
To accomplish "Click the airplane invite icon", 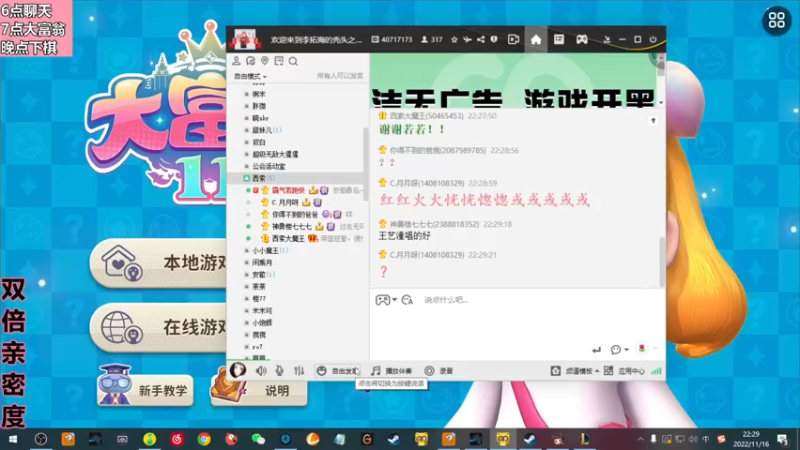I will click(x=467, y=39).
